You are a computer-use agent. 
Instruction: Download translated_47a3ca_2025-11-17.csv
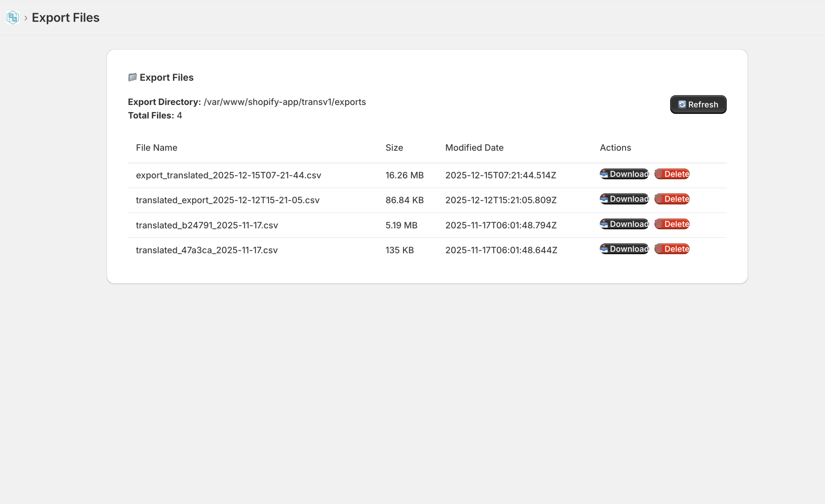pyautogui.click(x=624, y=249)
